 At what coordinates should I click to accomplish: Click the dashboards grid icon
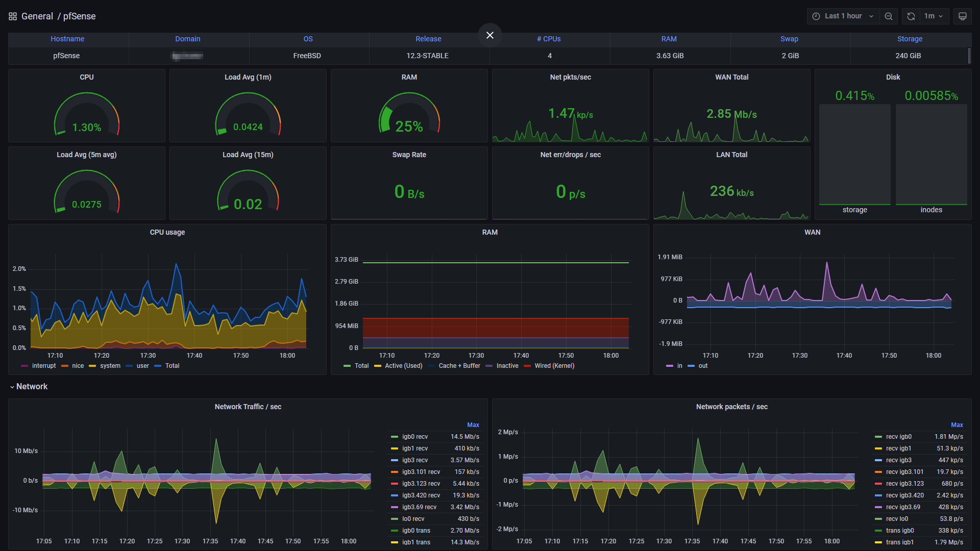coord(13,16)
